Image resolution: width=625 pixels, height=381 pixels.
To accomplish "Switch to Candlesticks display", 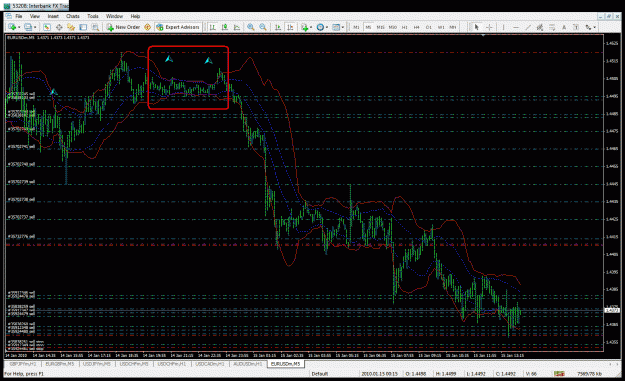I will point(225,27).
